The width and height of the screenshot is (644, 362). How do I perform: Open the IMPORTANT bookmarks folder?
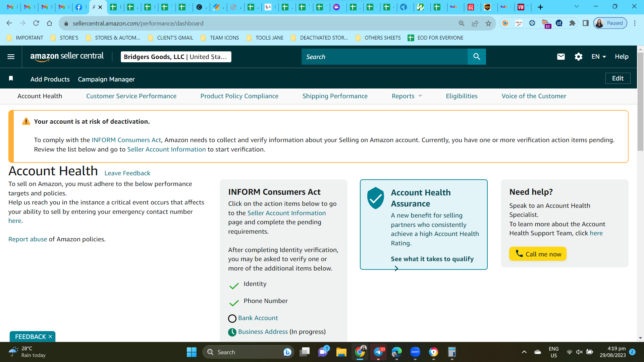pos(25,38)
